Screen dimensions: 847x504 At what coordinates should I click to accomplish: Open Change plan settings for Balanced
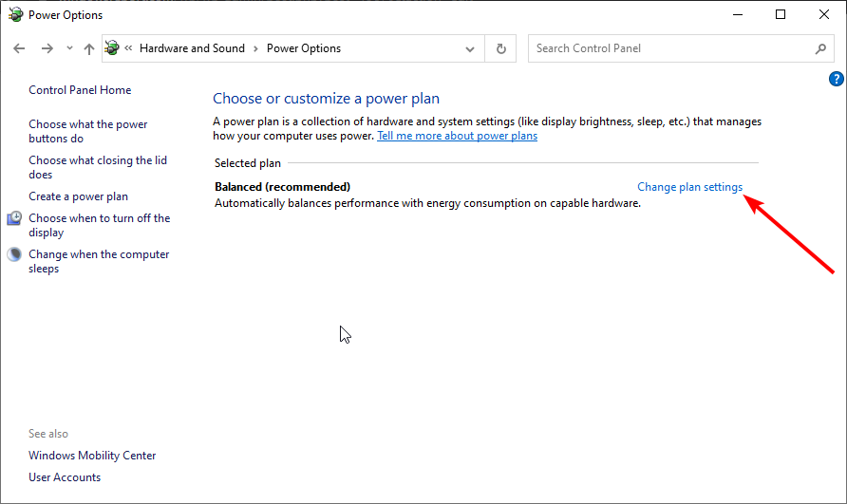pyautogui.click(x=689, y=187)
